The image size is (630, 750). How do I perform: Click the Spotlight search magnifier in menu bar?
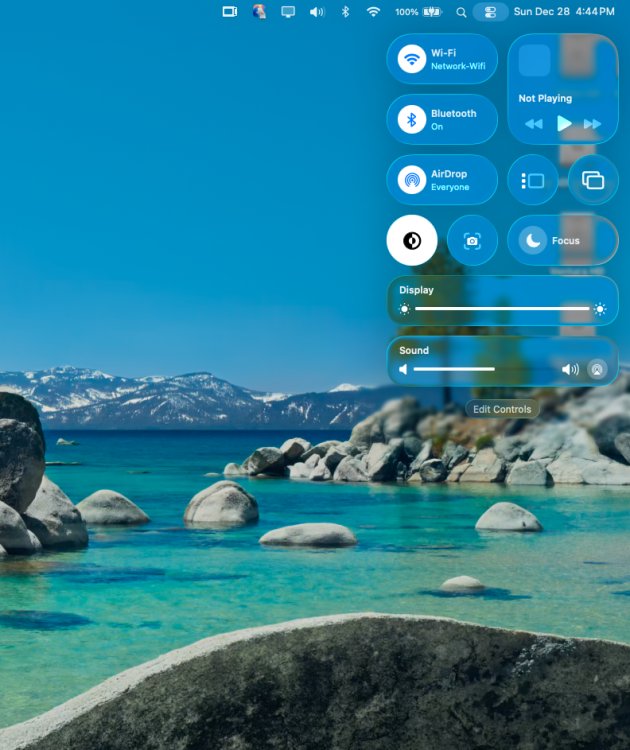pyautogui.click(x=461, y=12)
